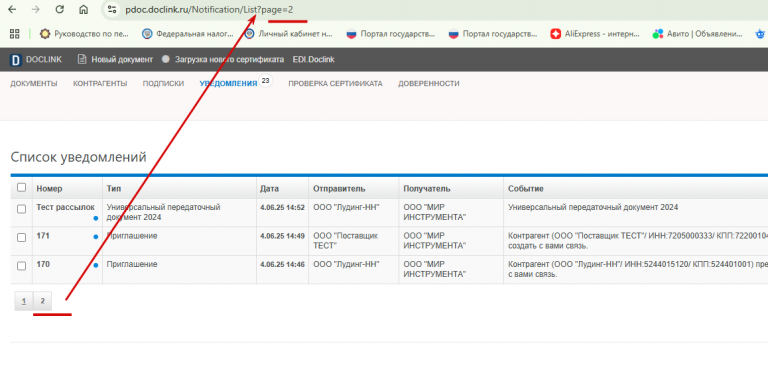Reload the page with the refresh icon
Image resolution: width=768 pixels, height=369 pixels.
click(60, 9)
